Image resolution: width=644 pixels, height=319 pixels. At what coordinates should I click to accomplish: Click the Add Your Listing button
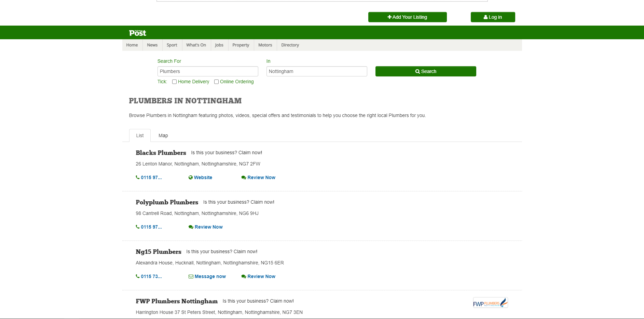click(407, 17)
